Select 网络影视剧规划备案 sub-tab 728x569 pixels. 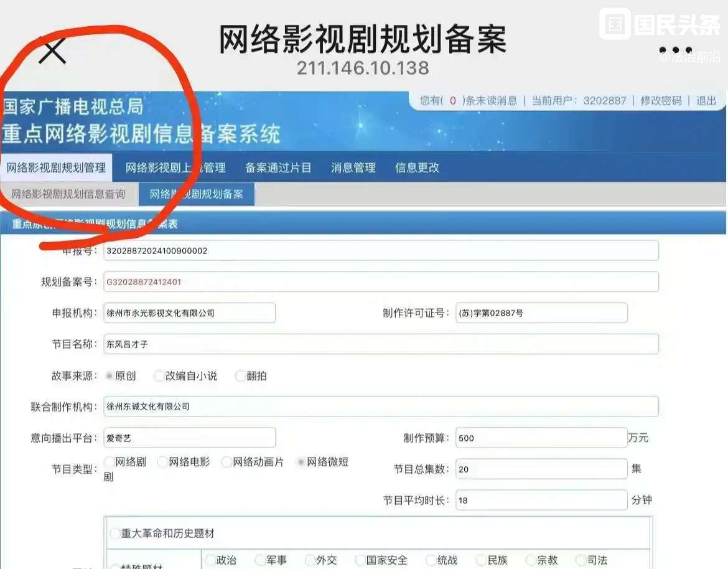[x=196, y=194]
